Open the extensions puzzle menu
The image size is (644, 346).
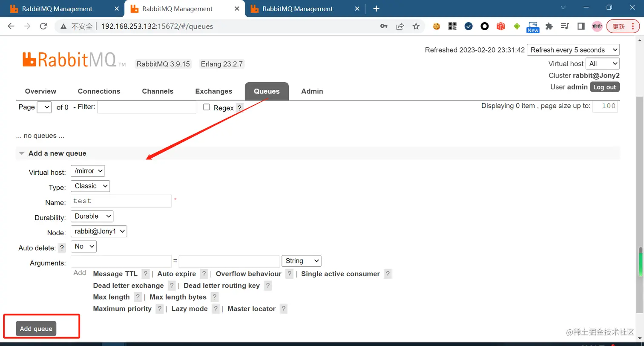click(x=549, y=26)
